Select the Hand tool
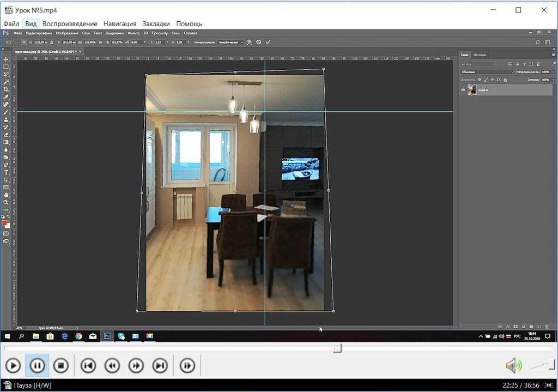Image resolution: width=558 pixels, height=392 pixels. 5,195
